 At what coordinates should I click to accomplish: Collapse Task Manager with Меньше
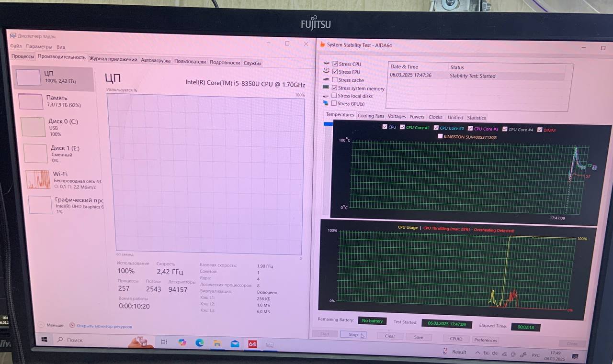pos(51,325)
